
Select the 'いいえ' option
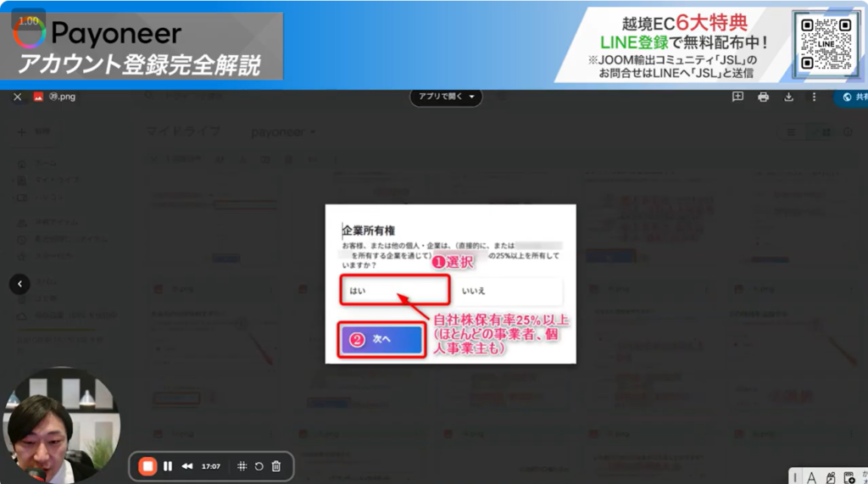(507, 291)
